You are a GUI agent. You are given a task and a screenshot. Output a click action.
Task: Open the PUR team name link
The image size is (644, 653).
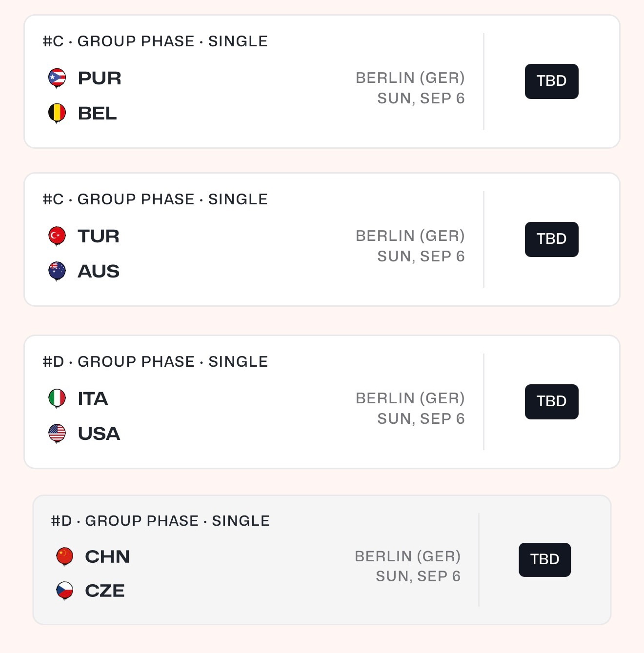pyautogui.click(x=100, y=78)
